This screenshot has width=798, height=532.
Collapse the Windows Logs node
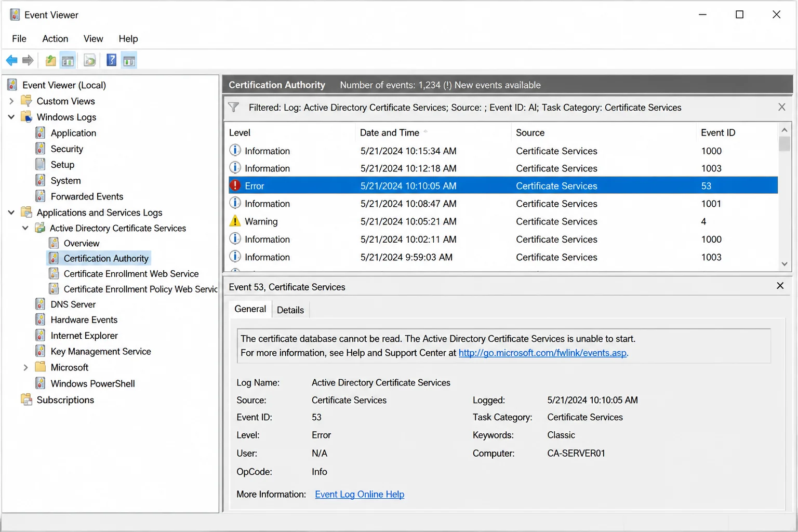tap(11, 117)
